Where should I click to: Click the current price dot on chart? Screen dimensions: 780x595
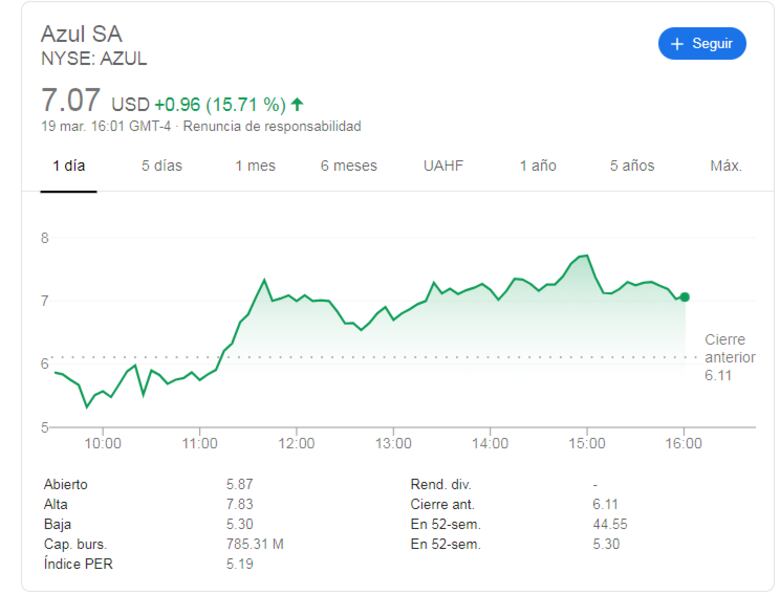[x=684, y=297]
